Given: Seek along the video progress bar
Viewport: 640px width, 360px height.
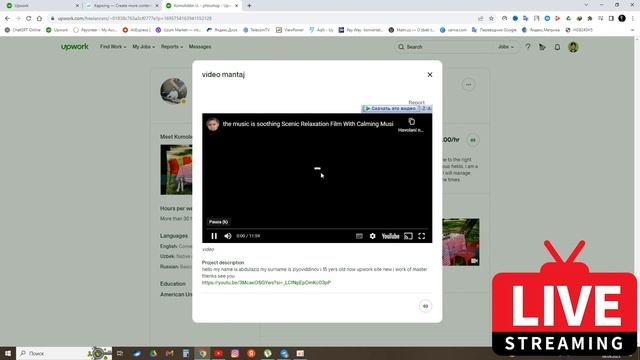Looking at the screenshot, I should click(317, 229).
